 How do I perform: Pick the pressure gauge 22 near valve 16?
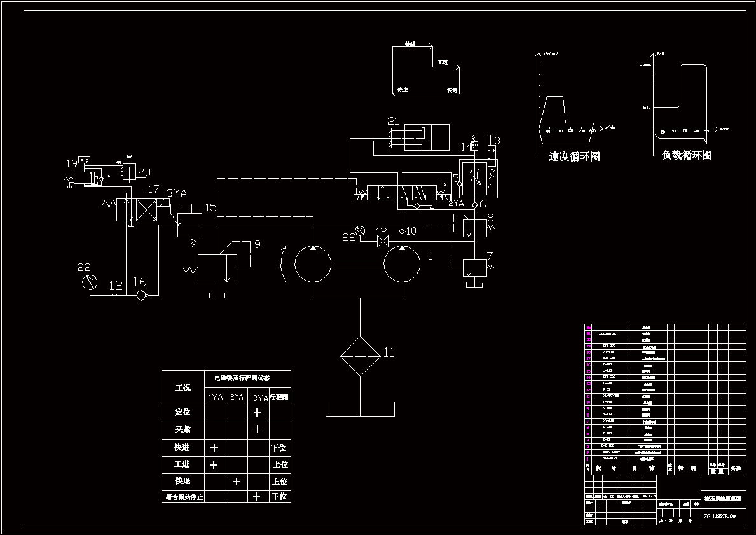coord(88,282)
